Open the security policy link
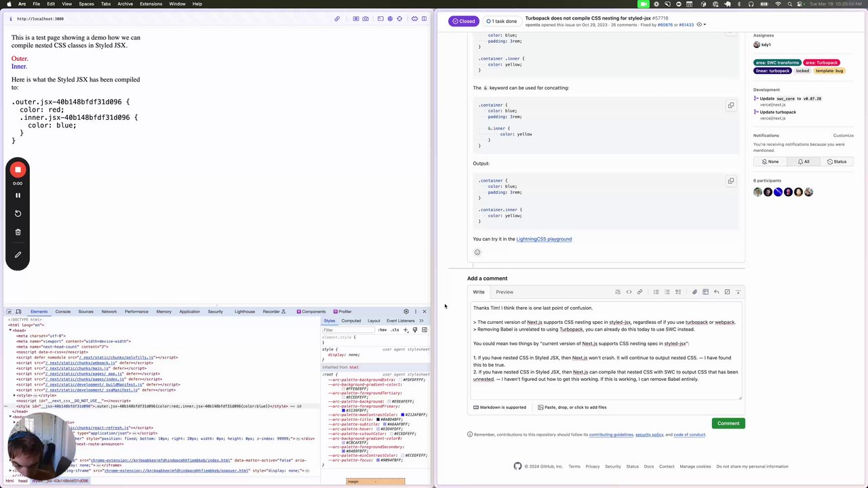Viewport: 868px width, 488px height. pyautogui.click(x=650, y=434)
